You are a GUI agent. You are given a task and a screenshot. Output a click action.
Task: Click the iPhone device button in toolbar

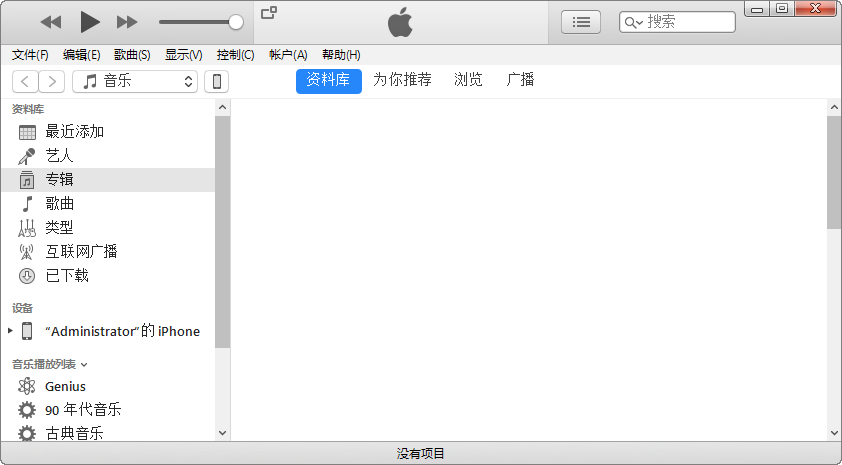pos(216,81)
